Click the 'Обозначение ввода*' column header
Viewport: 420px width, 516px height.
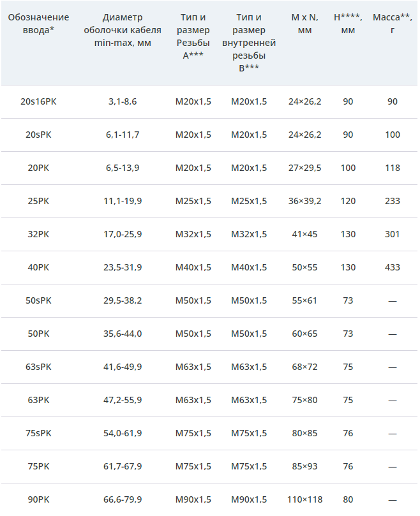point(38,24)
